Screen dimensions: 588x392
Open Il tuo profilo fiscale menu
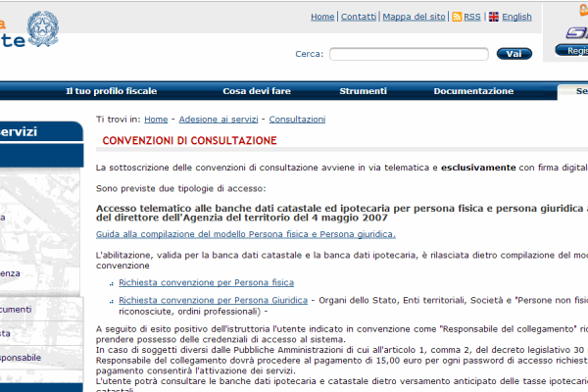point(112,91)
